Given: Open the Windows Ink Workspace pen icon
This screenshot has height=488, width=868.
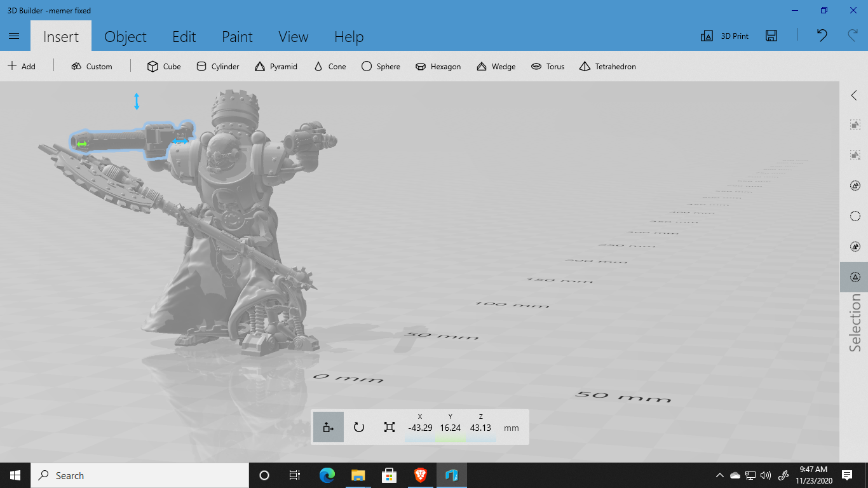Looking at the screenshot, I should (x=784, y=475).
